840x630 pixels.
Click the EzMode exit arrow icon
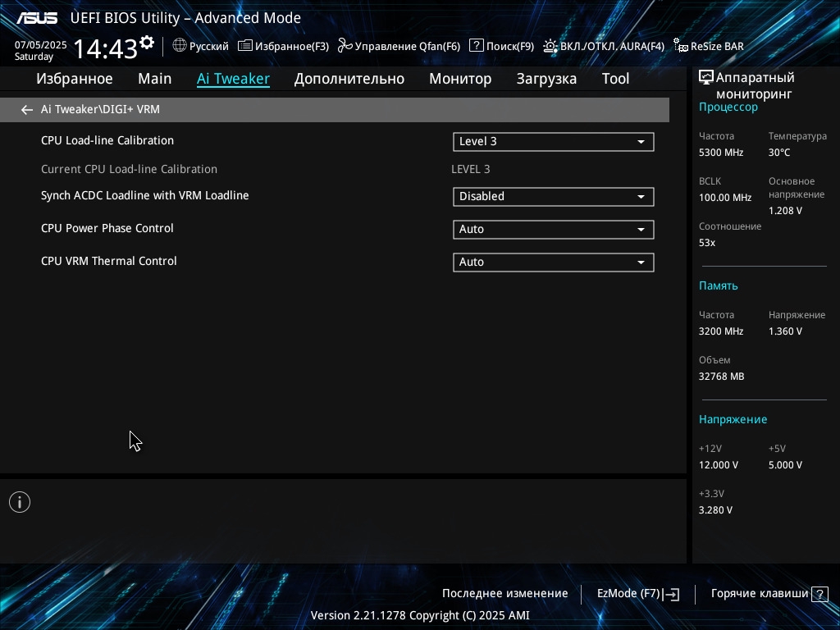click(x=671, y=594)
